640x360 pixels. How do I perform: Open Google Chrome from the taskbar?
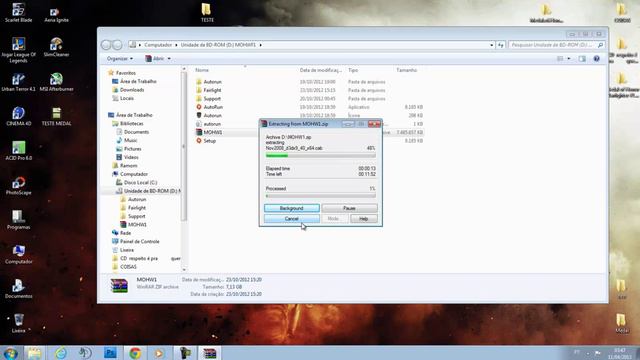coord(135,353)
